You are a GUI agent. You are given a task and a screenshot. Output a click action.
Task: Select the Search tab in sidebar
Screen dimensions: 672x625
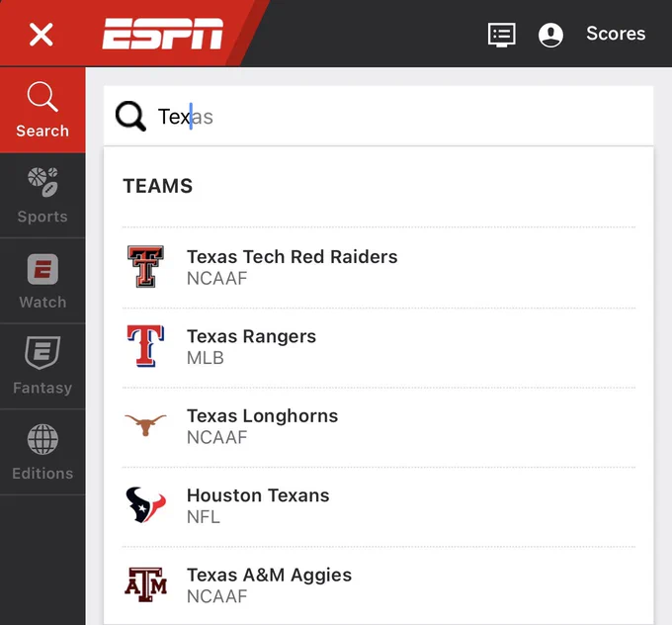tap(42, 110)
